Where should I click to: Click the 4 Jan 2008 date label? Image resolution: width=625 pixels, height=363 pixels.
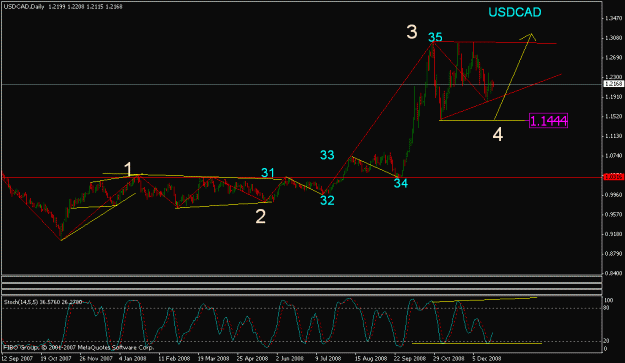(132, 358)
